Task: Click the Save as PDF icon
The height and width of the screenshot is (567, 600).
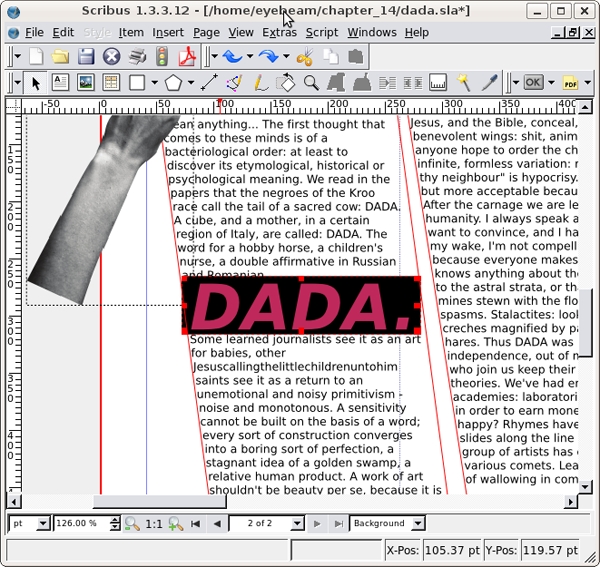Action: pyautogui.click(x=186, y=57)
